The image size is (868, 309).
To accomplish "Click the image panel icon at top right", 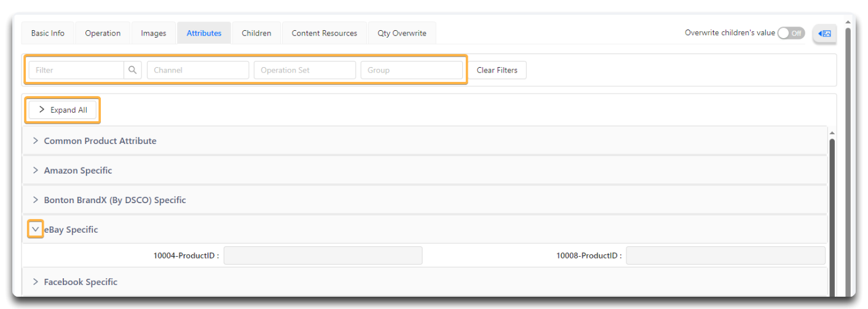I will (826, 33).
